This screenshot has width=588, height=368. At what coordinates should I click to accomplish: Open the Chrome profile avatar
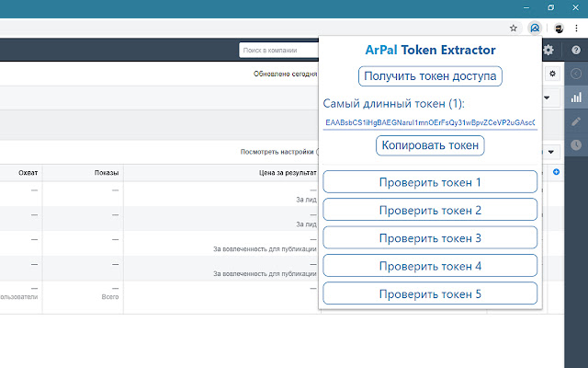(559, 29)
